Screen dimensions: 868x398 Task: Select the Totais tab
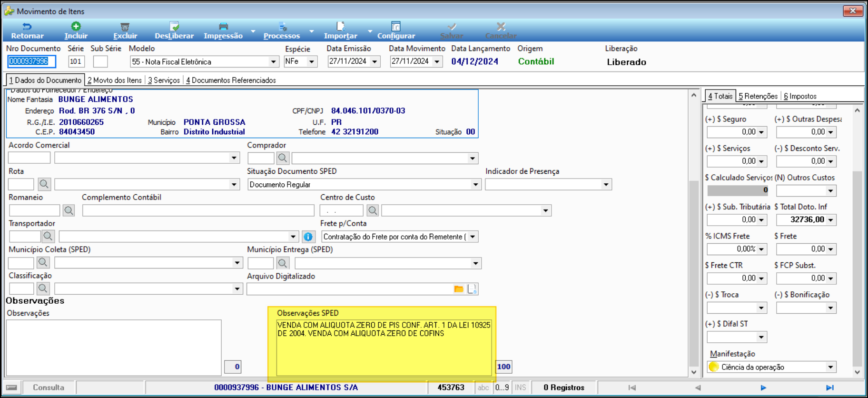[720, 96]
